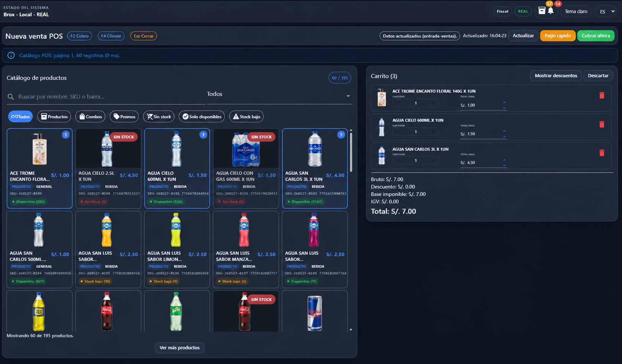Image resolution: width=622 pixels, height=364 pixels.
Task: Click the ACE TROME thumbnail in the cart
Action: coord(382,98)
